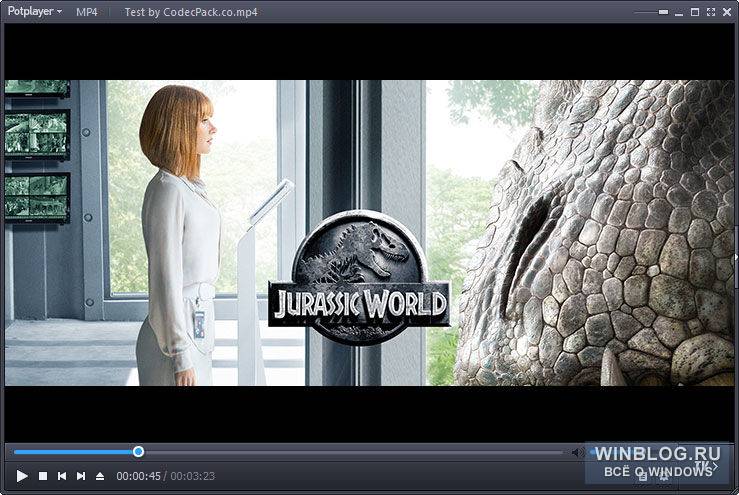Seek ahead on the unplayed progress bar
Viewport: 739px width, 495px height.
pyautogui.click(x=353, y=452)
